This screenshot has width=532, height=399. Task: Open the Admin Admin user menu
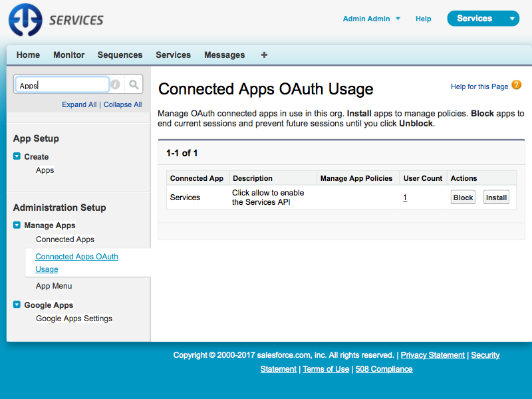(372, 19)
